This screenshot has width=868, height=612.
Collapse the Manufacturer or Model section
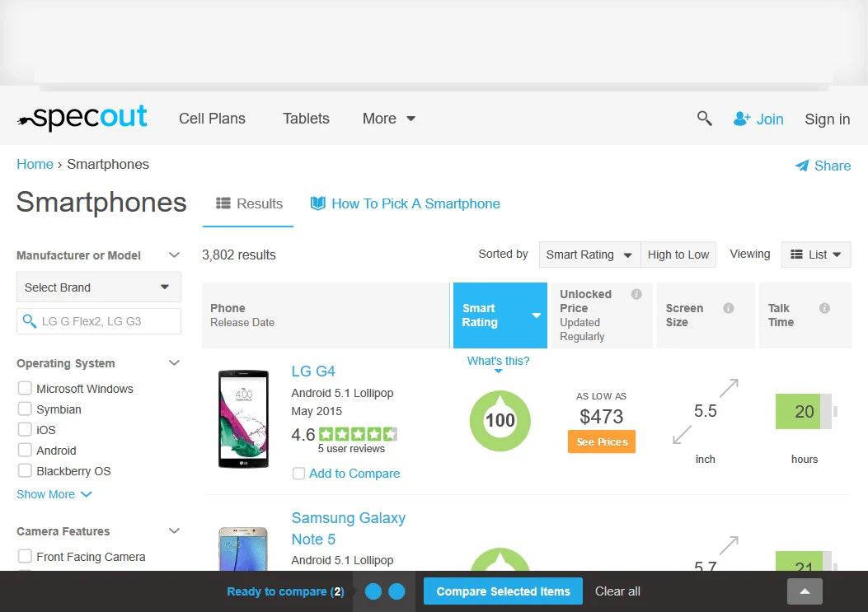(174, 255)
